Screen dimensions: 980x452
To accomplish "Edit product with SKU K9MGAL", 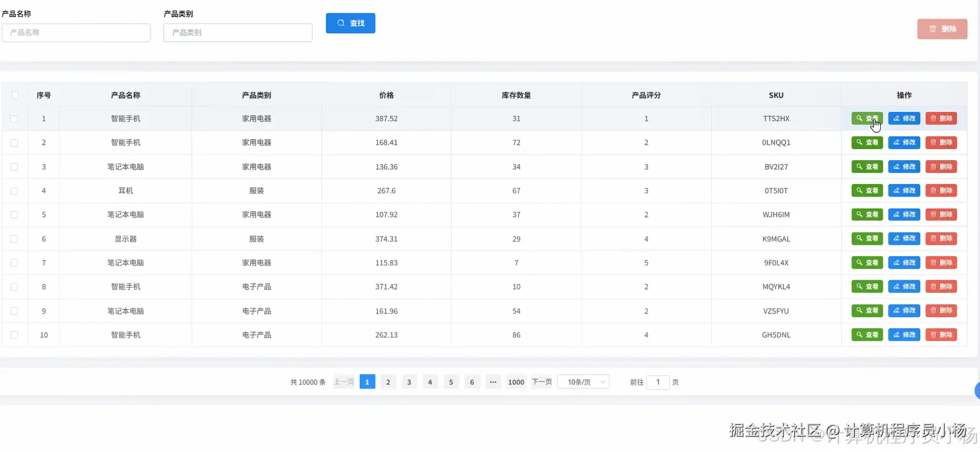I will pyautogui.click(x=904, y=238).
